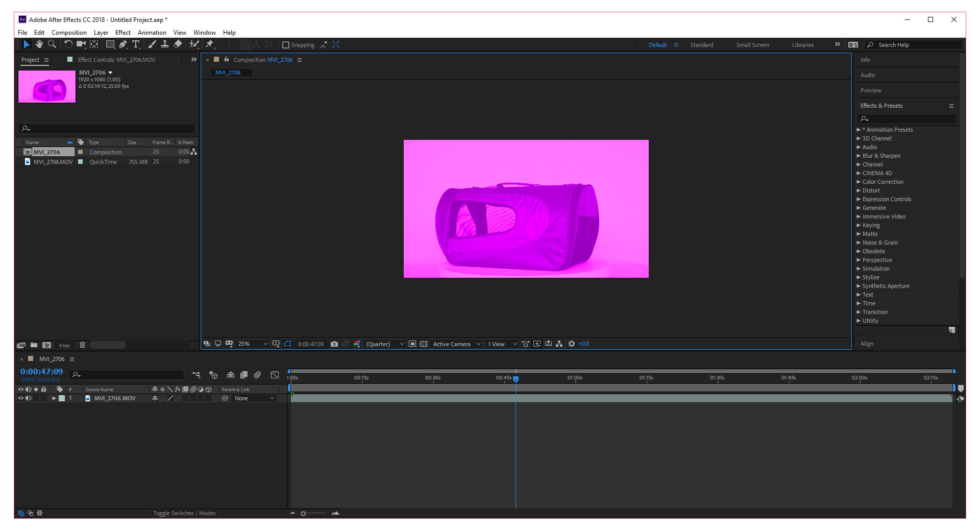Adjust the timeline zoom slider
This screenshot has width=980, height=531.
pos(303,514)
